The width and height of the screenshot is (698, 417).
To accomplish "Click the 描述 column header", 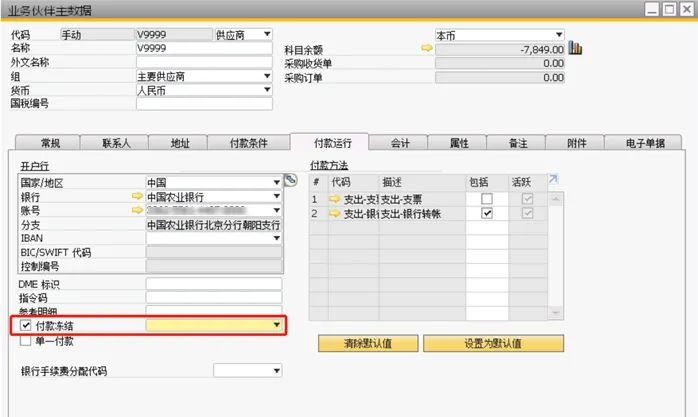I will click(422, 182).
